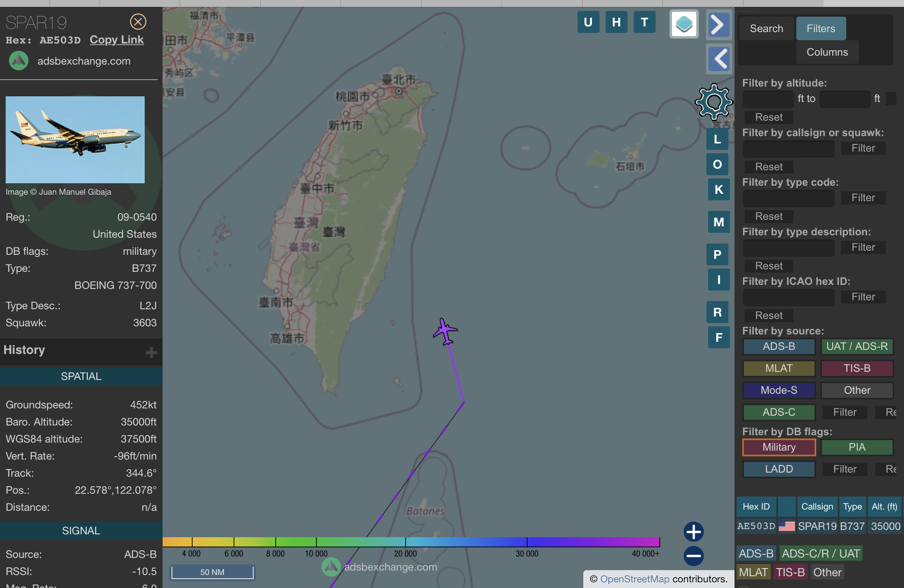Click the altitude color scale bar
Image resolution: width=904 pixels, height=588 pixels.
[411, 542]
